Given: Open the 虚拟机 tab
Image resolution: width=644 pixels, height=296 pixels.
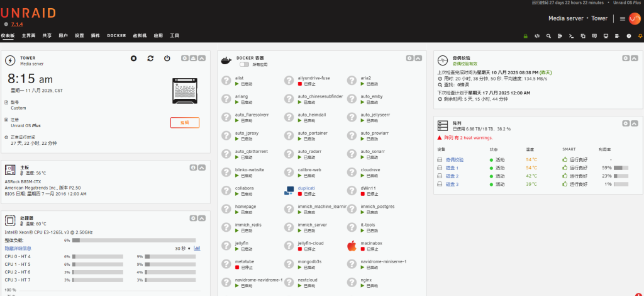Looking at the screenshot, I should 140,36.
